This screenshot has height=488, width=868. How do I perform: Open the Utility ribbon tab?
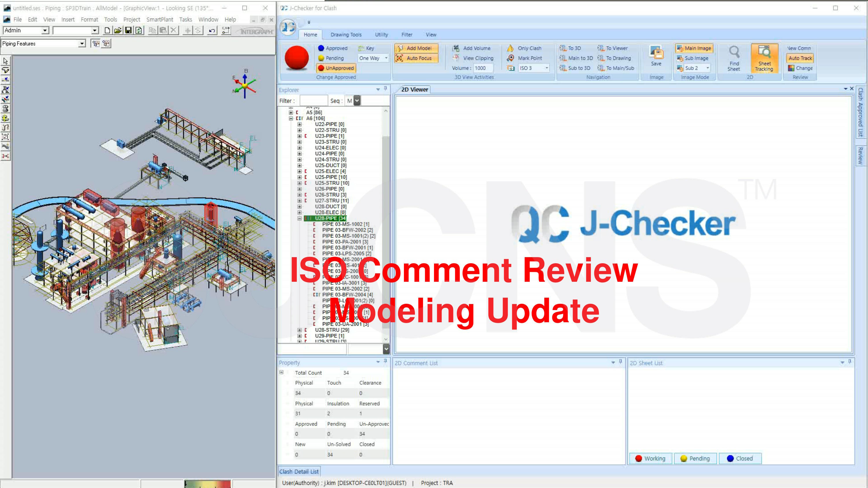381,34
